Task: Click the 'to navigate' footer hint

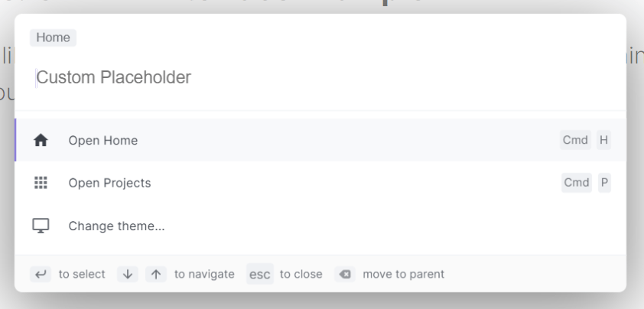Action: click(x=204, y=274)
